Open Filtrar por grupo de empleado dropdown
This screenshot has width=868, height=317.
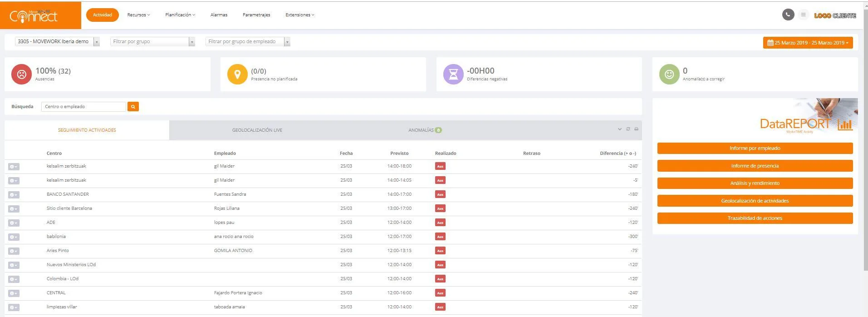(x=248, y=42)
